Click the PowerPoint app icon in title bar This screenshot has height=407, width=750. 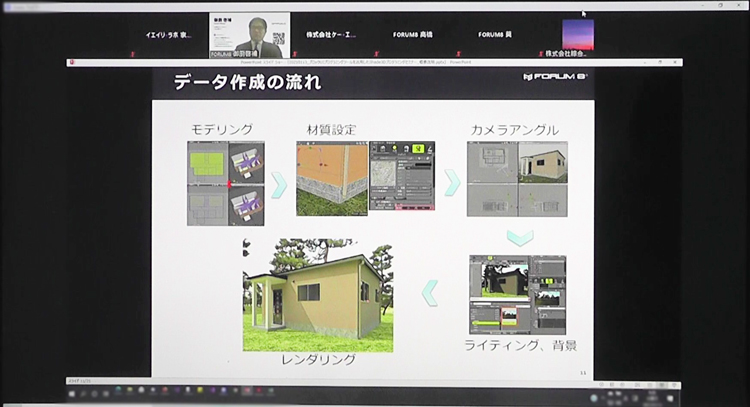pos(72,62)
